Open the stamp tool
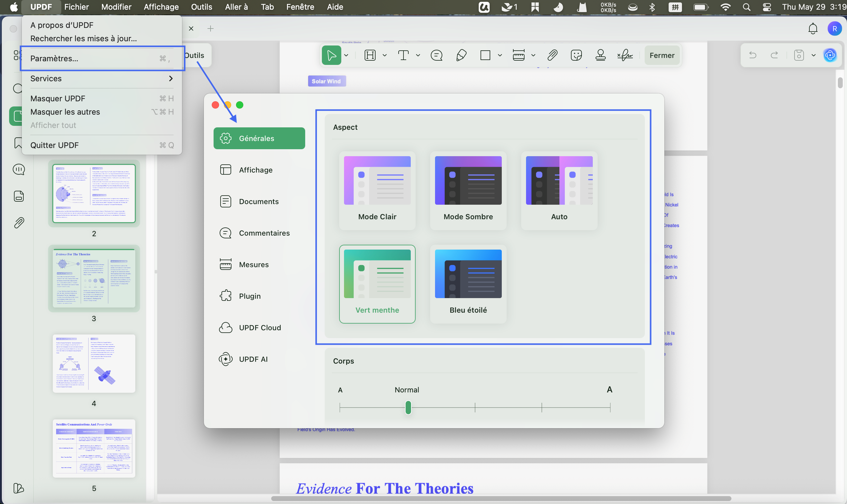The height and width of the screenshot is (504, 847). click(x=600, y=55)
